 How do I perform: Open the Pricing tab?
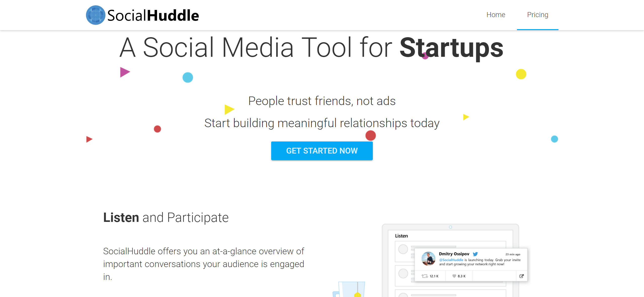(538, 15)
